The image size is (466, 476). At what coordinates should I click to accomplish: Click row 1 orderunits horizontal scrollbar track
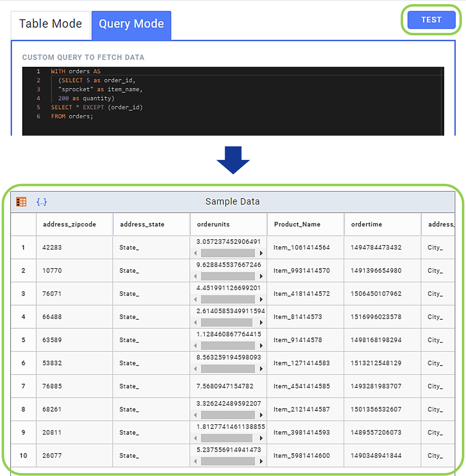pos(228,253)
